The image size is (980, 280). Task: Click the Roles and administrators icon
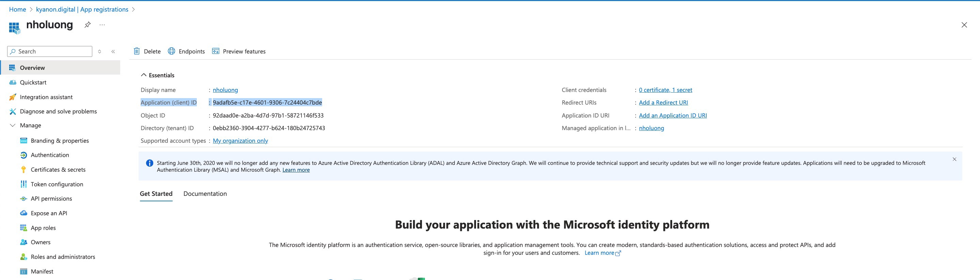tap(23, 257)
